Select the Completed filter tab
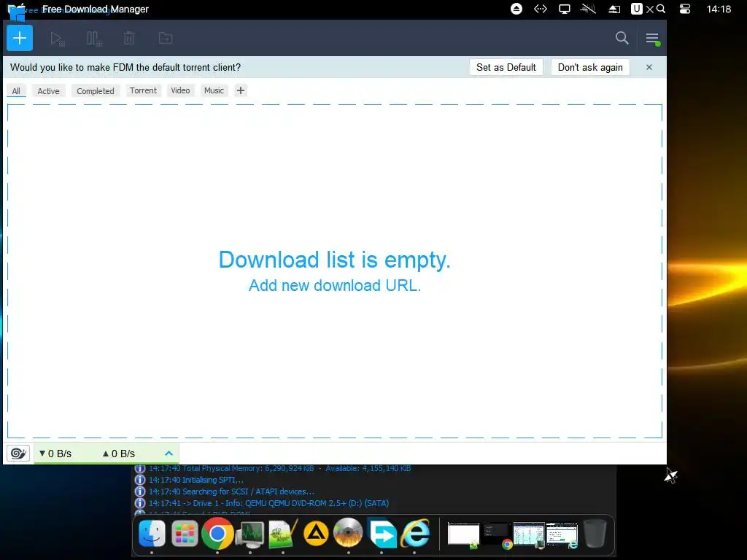Viewport: 747px width, 560px height. 96,91
